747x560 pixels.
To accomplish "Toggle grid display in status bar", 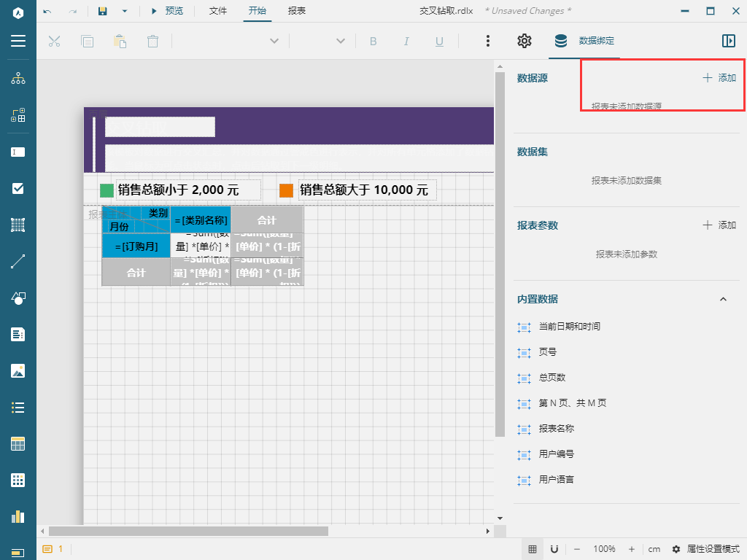I will (533, 549).
